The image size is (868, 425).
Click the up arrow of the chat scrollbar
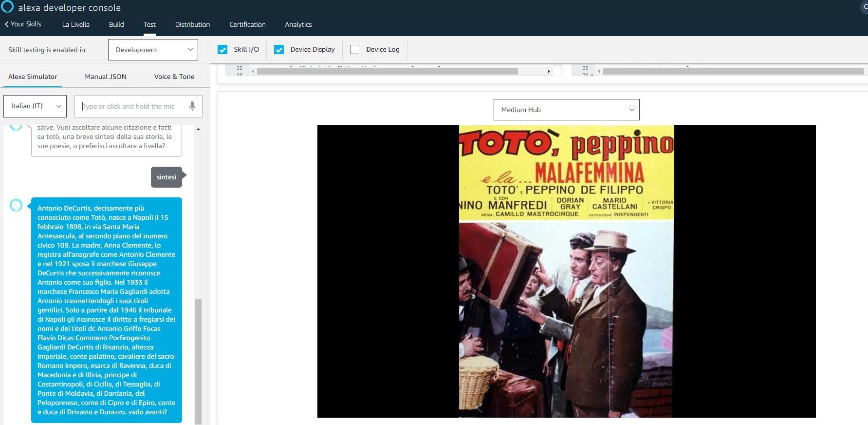[x=198, y=129]
